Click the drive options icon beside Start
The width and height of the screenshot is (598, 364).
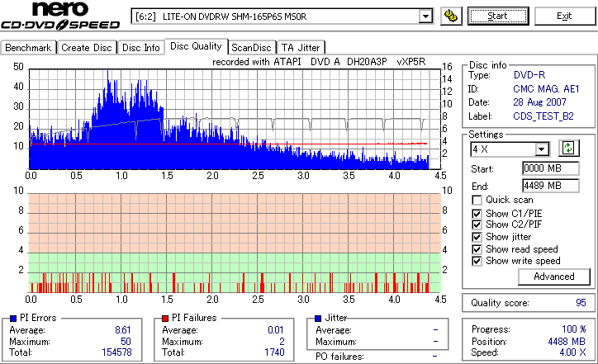coord(451,16)
